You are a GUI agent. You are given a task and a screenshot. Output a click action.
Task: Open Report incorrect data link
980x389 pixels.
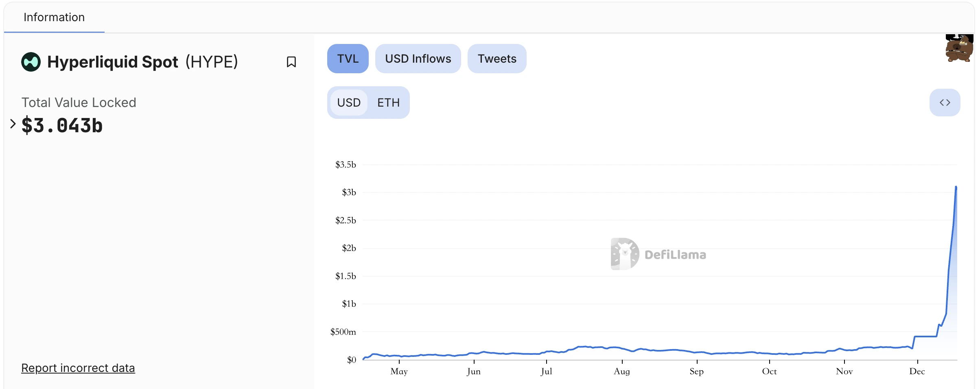78,368
